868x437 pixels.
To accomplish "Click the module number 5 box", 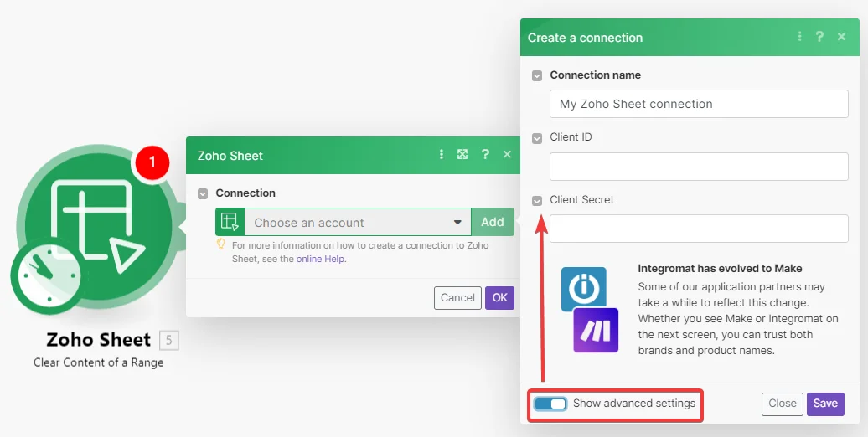I will 169,340.
